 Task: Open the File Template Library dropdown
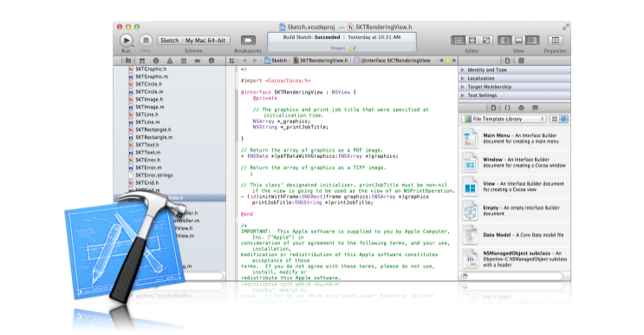504,119
